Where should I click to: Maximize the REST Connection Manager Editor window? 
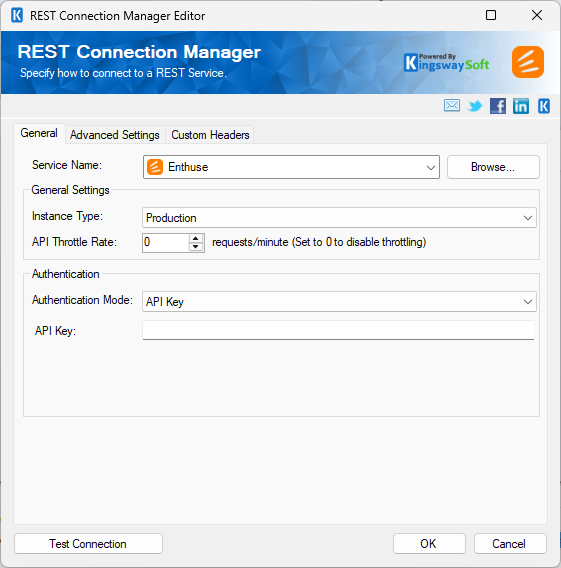click(x=491, y=15)
